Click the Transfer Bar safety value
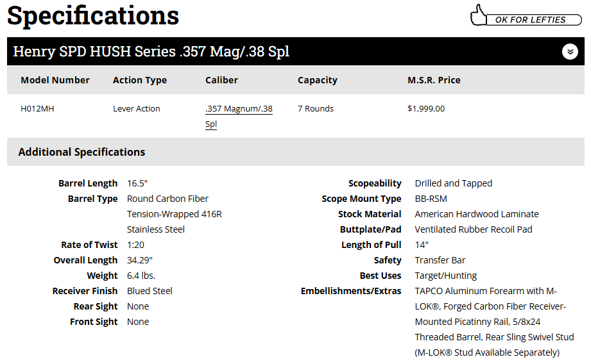This screenshot has width=591, height=364. point(440,260)
